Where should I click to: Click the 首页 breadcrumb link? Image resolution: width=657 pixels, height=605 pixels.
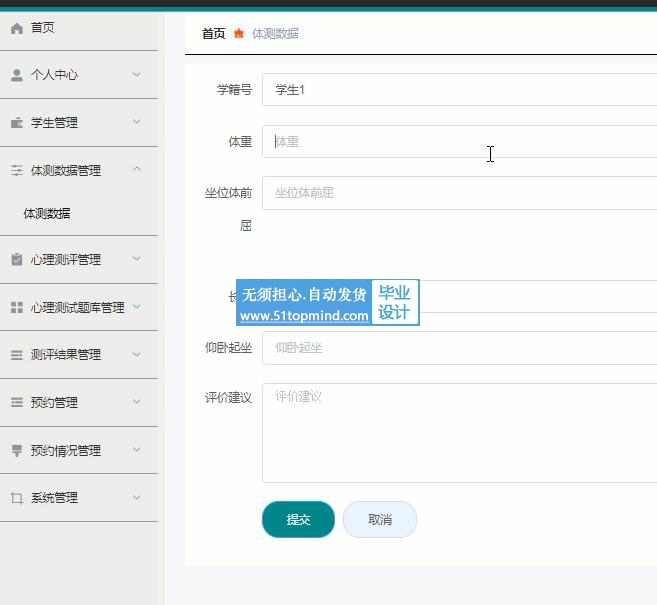213,34
